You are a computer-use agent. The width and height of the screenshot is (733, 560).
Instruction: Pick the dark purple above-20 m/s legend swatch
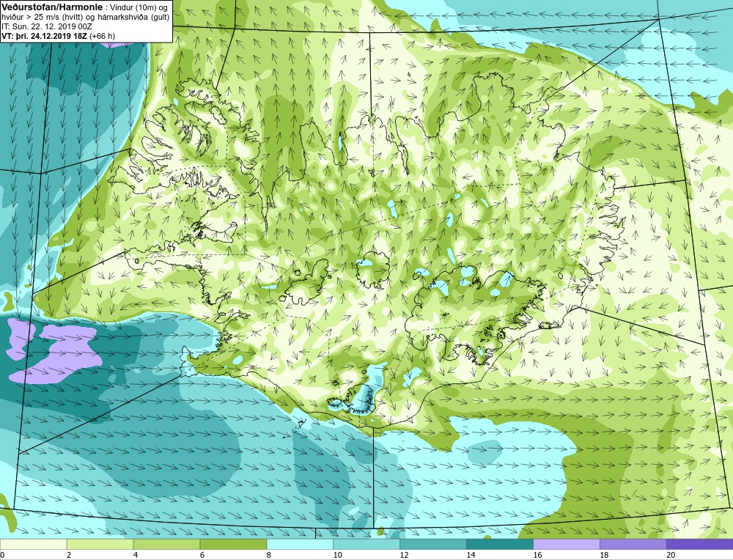point(699,544)
